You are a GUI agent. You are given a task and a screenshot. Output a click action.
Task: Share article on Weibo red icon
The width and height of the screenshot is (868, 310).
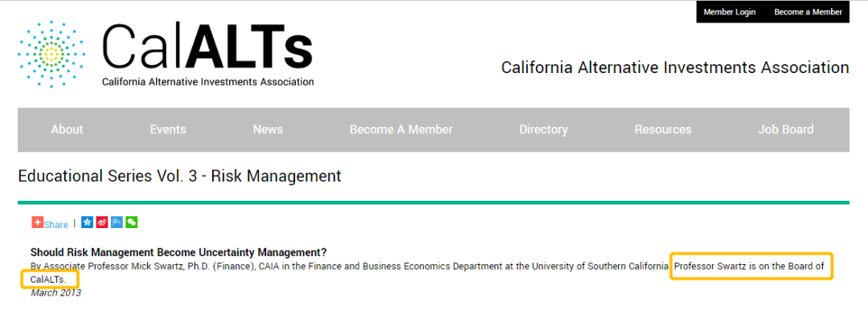tap(102, 222)
